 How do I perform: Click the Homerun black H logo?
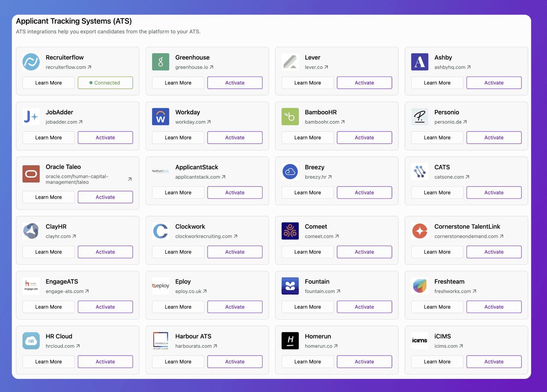click(x=290, y=341)
